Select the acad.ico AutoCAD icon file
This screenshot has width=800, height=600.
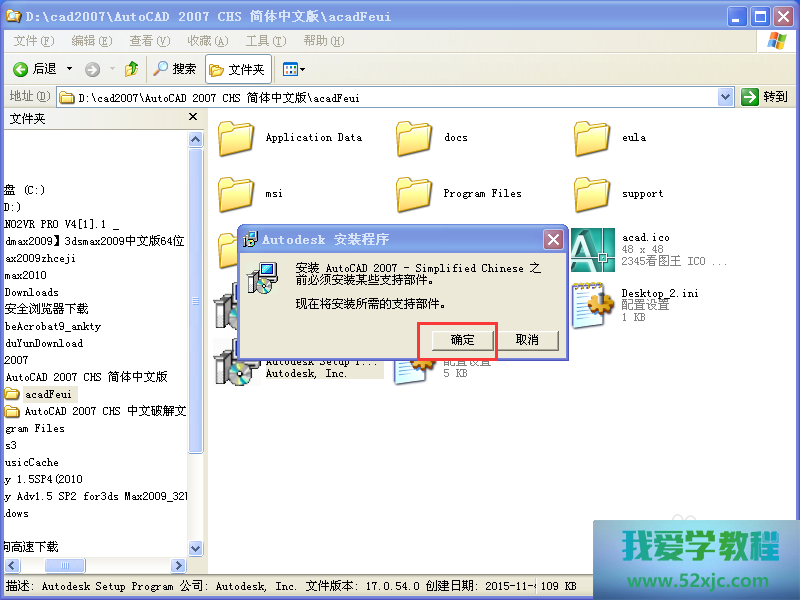pos(593,250)
